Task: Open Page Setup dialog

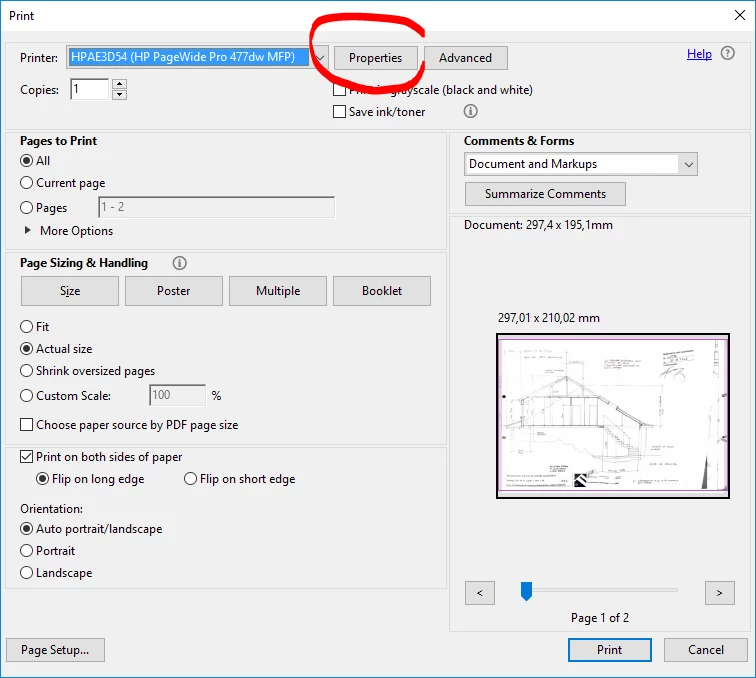Action: pyautogui.click(x=55, y=650)
